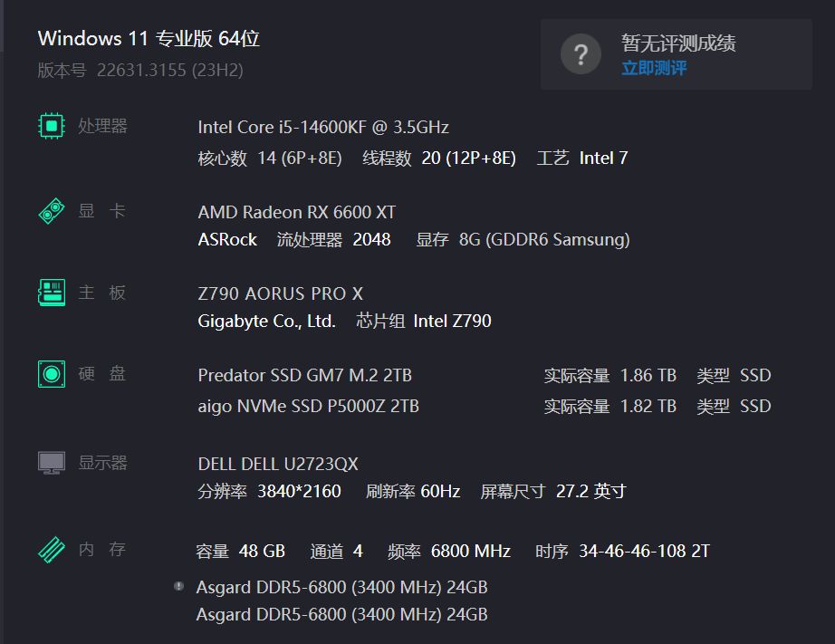Click the second Asgard DDR5-6800 24GB row
This screenshot has height=644, width=835.
(x=341, y=614)
